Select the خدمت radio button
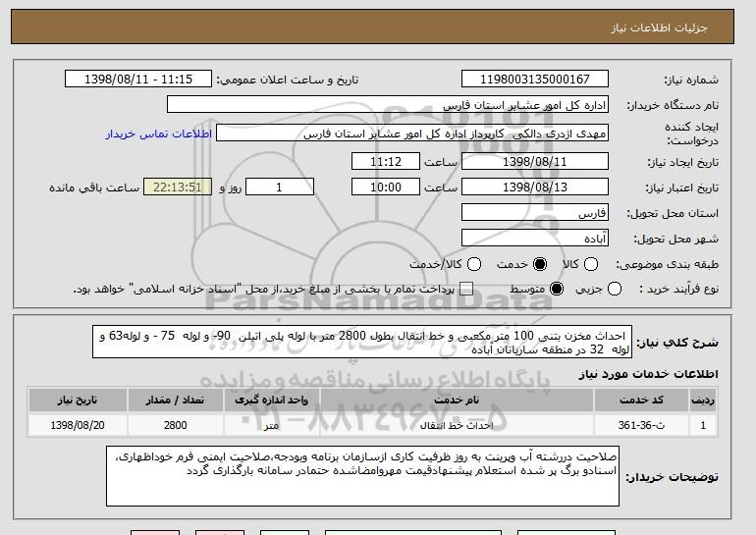This screenshot has width=756, height=535. tap(540, 264)
